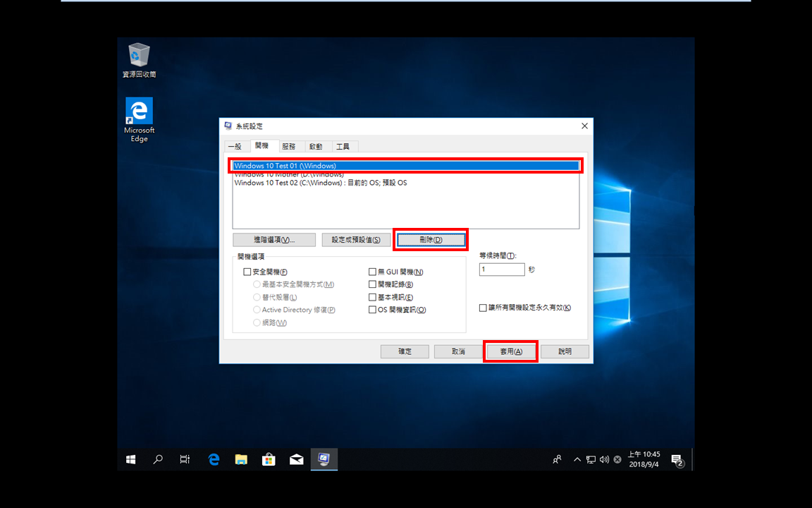Click Show Desktop strip at taskbar end
The image size is (812, 508).
click(693, 459)
